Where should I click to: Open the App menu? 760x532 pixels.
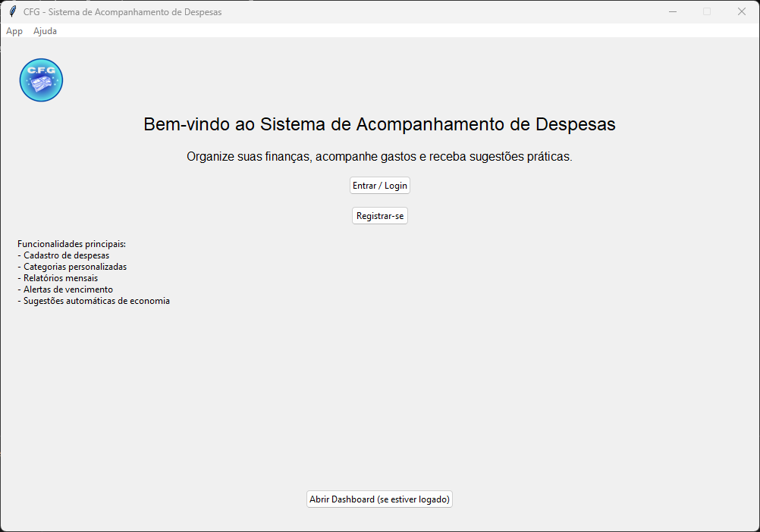(14, 31)
